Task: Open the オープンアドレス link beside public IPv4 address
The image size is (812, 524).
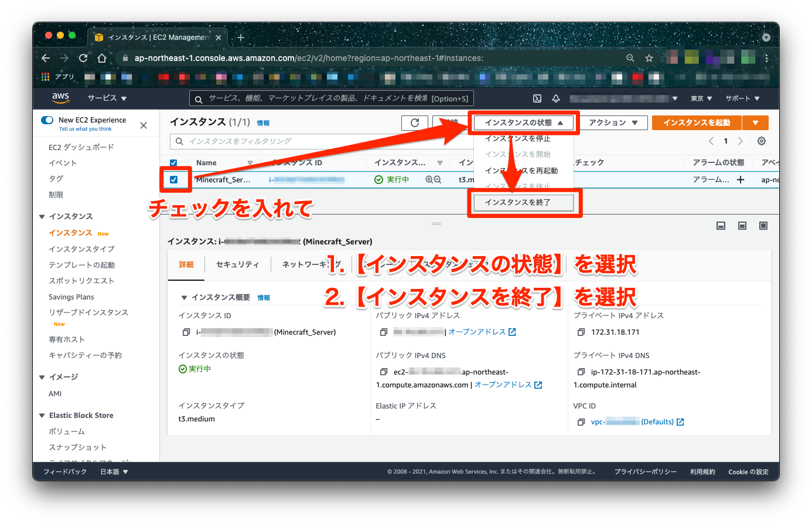Action: [482, 332]
